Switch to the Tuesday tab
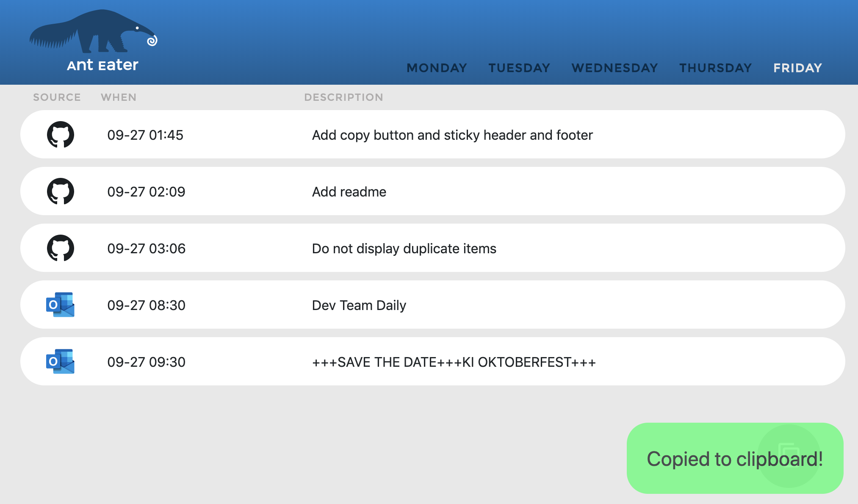This screenshot has width=858, height=504. [519, 68]
